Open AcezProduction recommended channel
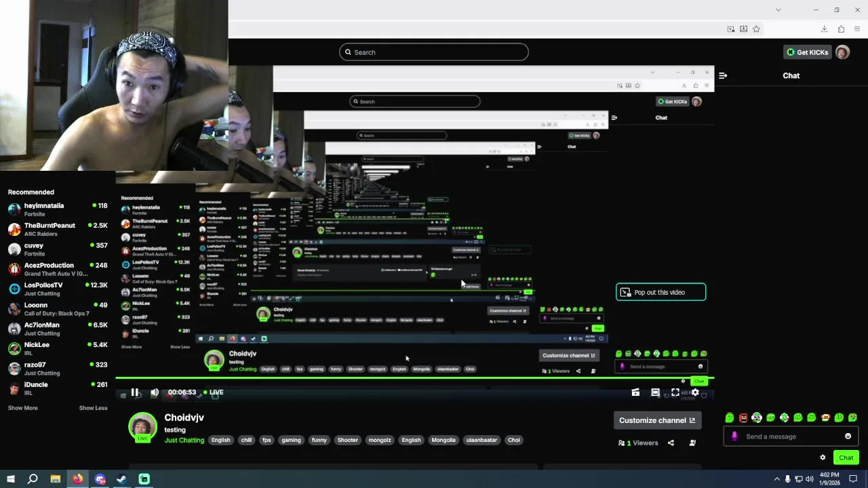 coord(58,269)
